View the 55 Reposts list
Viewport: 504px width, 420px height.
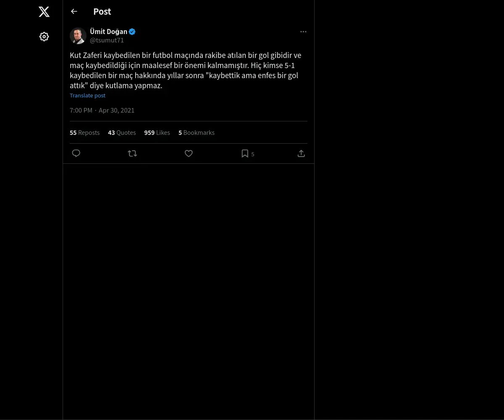point(84,132)
